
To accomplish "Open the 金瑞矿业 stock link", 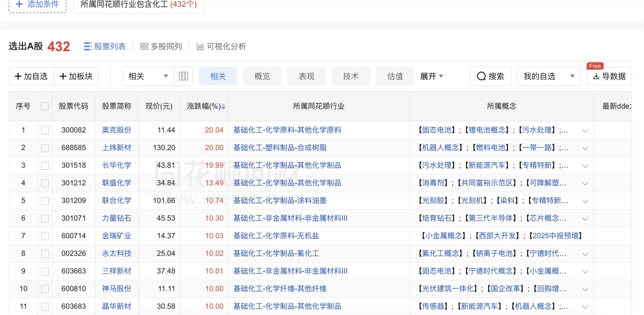I will point(116,236).
